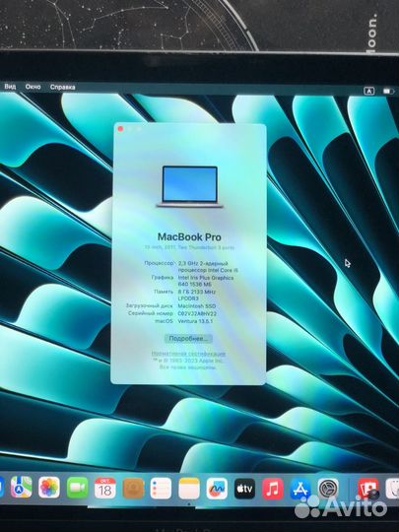Screen dimensions: 399x532
Task: Select the serial number C02V22A8HV22
Action: coord(197,313)
